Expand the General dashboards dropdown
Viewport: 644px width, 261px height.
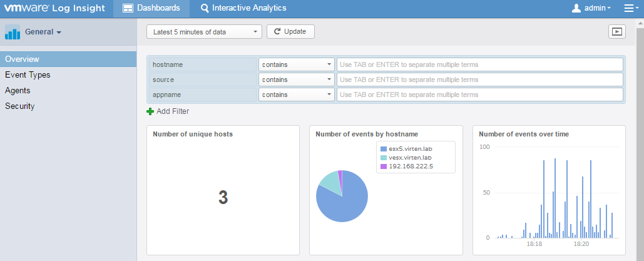tap(43, 32)
